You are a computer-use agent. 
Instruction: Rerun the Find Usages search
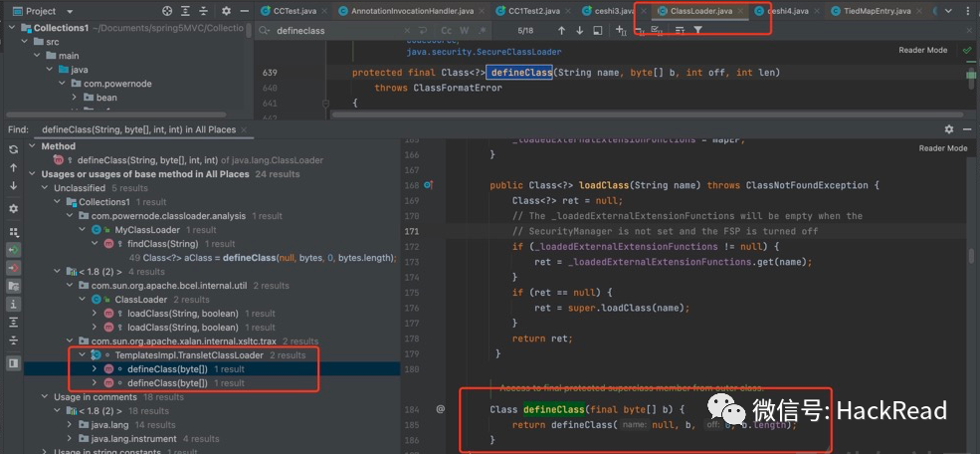(13, 149)
